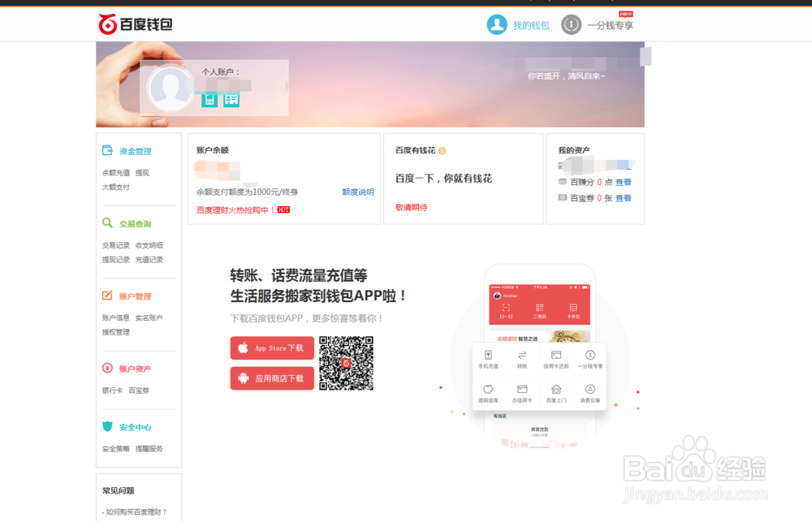Click the 消费众筹 icon in phone mockup
This screenshot has height=522, width=812.
pyautogui.click(x=590, y=390)
